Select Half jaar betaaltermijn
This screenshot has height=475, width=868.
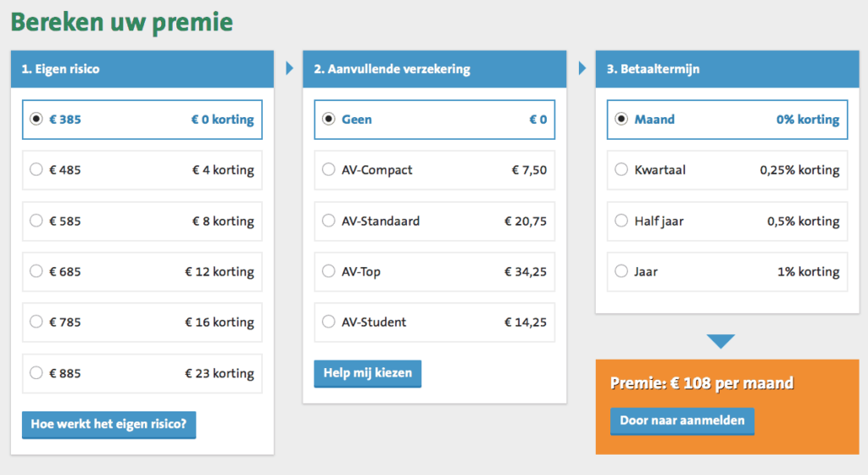tap(621, 221)
